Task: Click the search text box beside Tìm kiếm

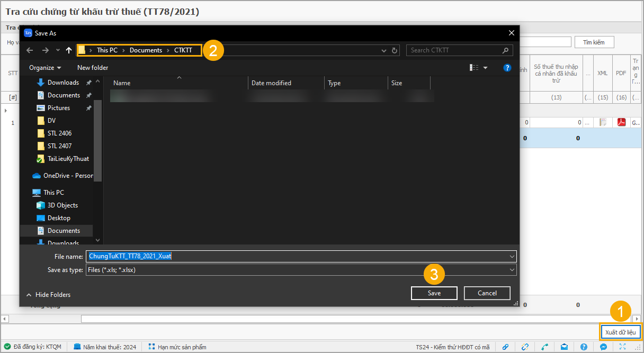Action: tap(545, 42)
